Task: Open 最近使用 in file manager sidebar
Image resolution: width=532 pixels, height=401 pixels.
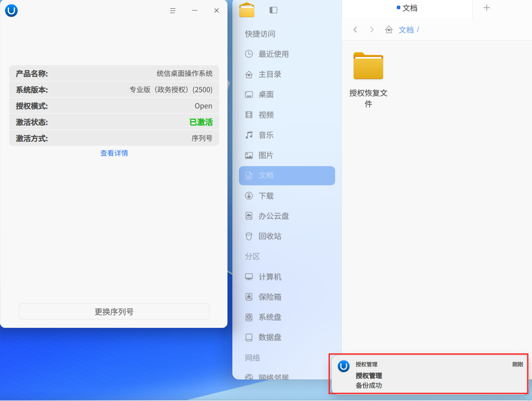Action: (287, 54)
